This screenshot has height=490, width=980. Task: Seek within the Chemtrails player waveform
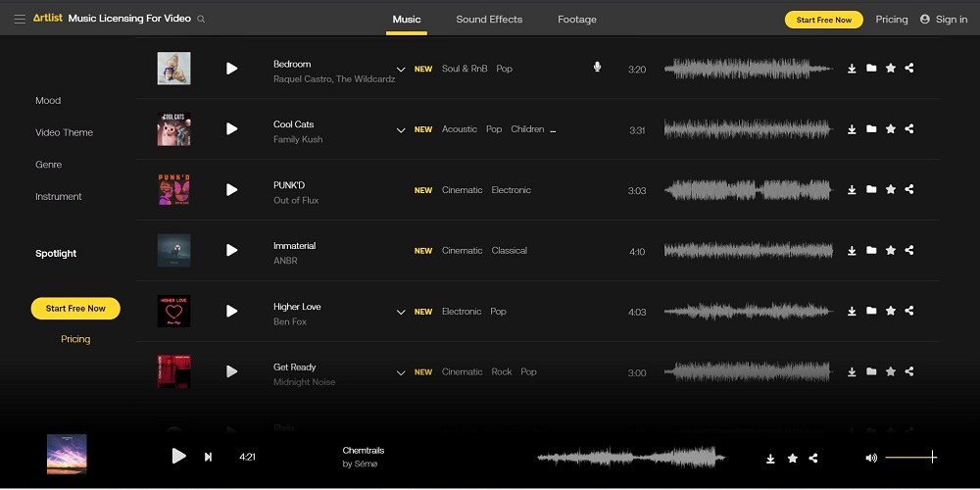tap(631, 458)
